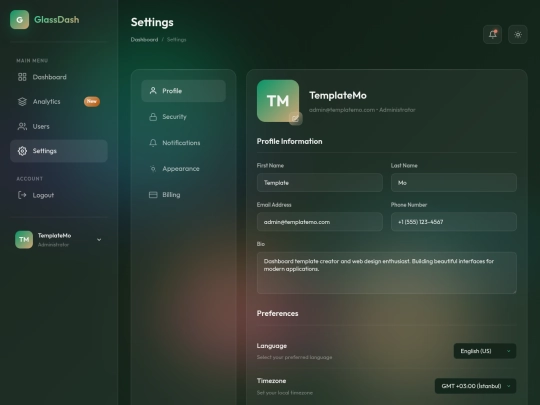Viewport: 540px width, 405px height.
Task: Select the Settings menu item
Action: pos(59,151)
